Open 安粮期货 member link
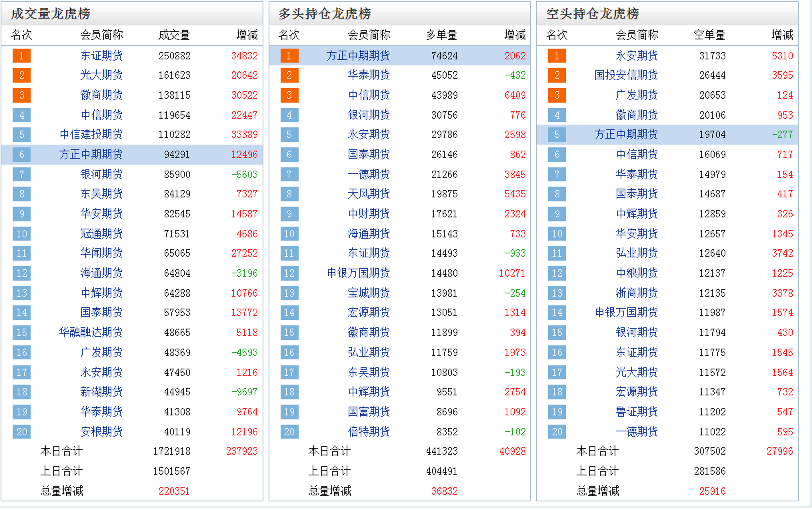 coord(102,432)
